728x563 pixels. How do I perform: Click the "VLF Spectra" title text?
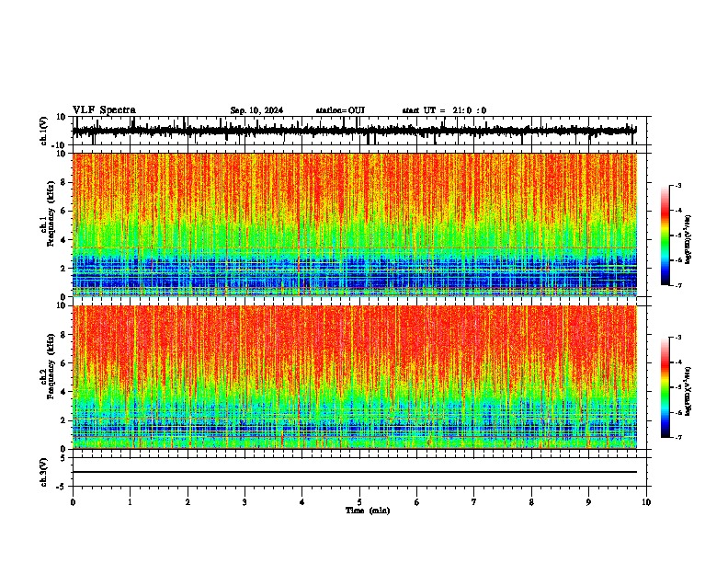104,110
